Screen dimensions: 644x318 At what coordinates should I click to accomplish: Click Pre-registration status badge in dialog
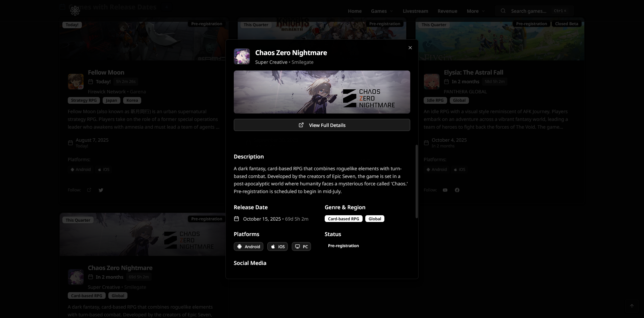pos(343,246)
